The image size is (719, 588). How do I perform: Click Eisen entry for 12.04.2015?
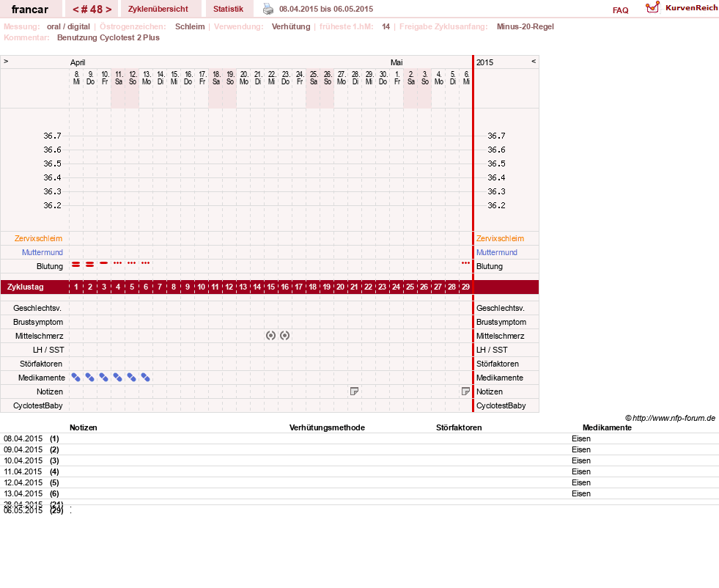581,482
